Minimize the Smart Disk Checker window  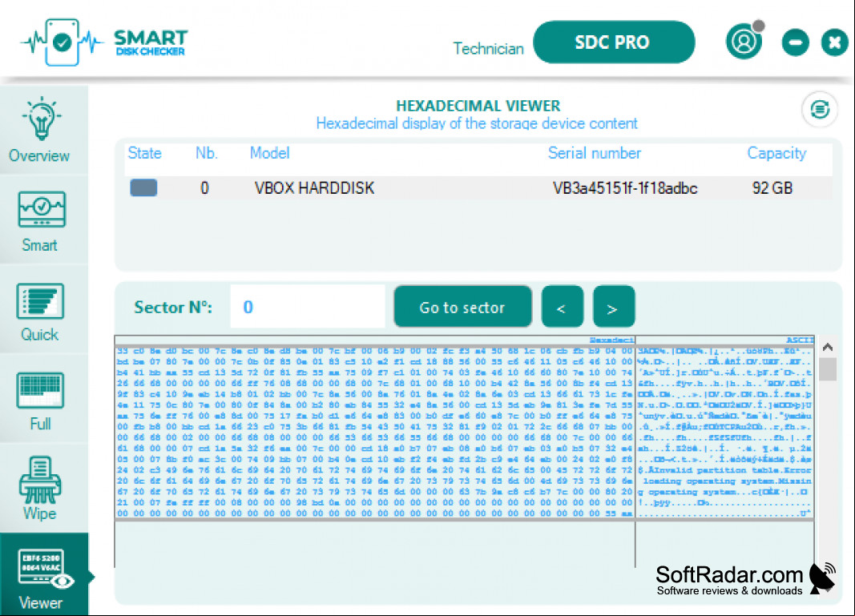795,42
